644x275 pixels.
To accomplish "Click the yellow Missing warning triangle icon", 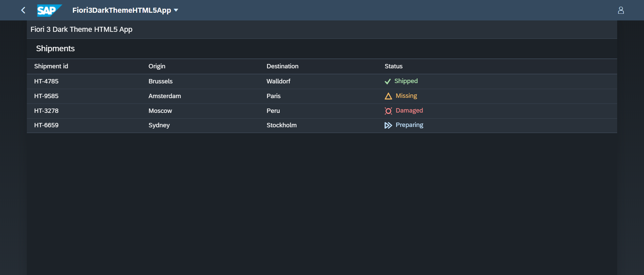I will pos(388,96).
